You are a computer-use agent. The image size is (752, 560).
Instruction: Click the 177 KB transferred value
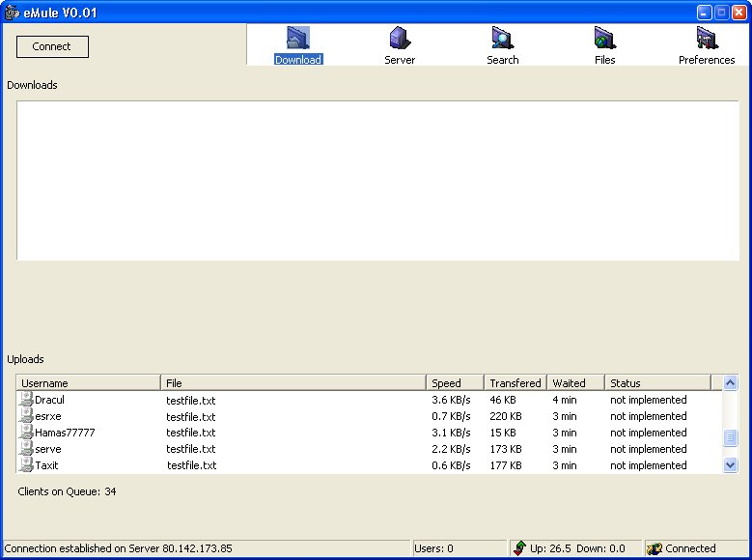click(506, 465)
